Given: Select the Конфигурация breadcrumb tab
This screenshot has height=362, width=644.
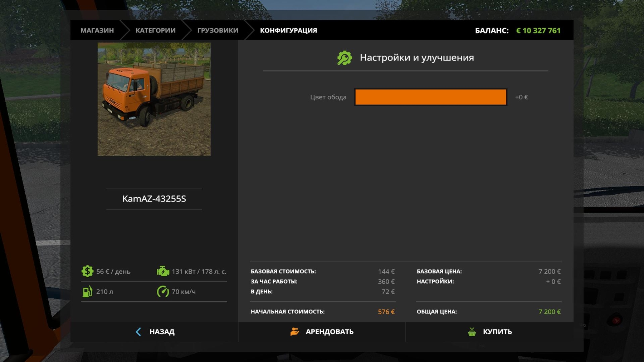Looking at the screenshot, I should click(x=288, y=30).
